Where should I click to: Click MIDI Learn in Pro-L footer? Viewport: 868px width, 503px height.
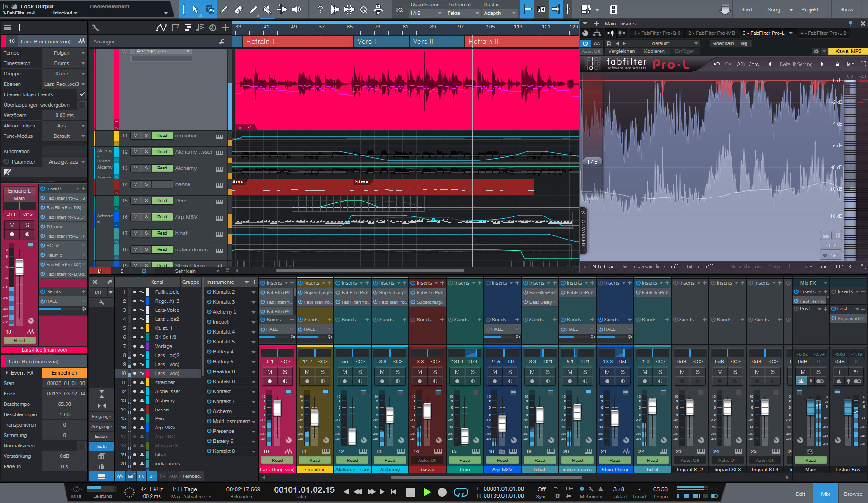[604, 267]
